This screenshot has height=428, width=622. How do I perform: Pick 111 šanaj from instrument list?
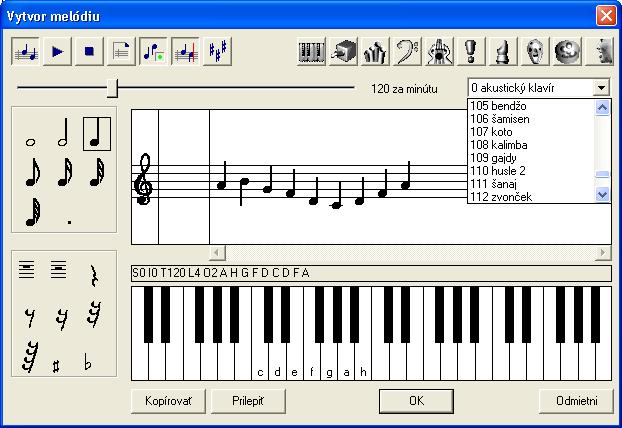532,184
